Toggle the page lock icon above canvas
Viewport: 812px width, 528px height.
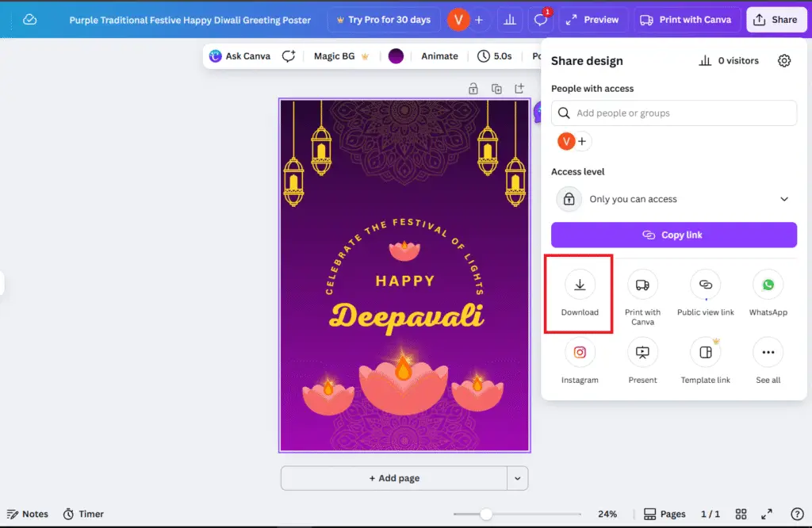click(473, 89)
